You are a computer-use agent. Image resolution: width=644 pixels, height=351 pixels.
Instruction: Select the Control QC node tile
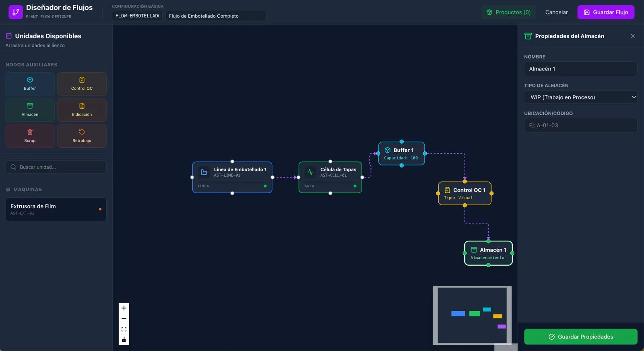[82, 84]
